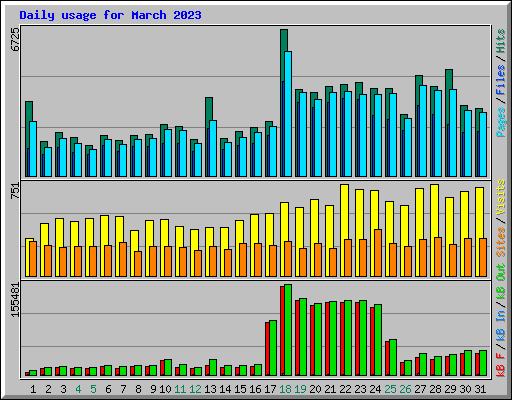Select the day 10 label on x-axis
Screen dimensions: 512x400
pyautogui.click(x=165, y=389)
